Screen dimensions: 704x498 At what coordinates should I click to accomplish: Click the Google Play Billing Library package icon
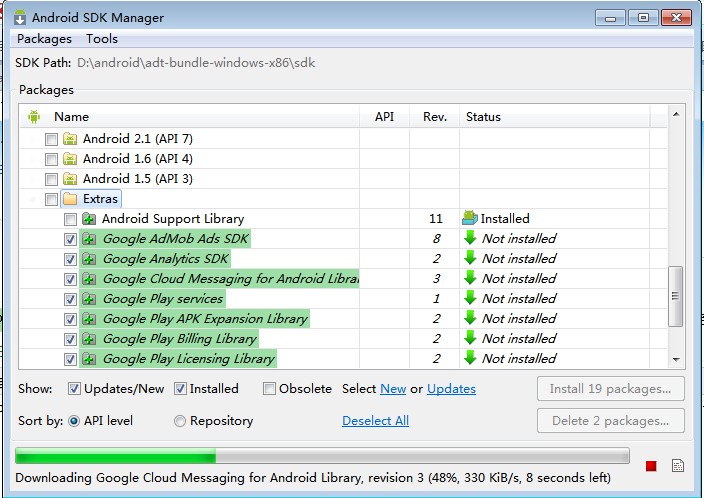89,339
